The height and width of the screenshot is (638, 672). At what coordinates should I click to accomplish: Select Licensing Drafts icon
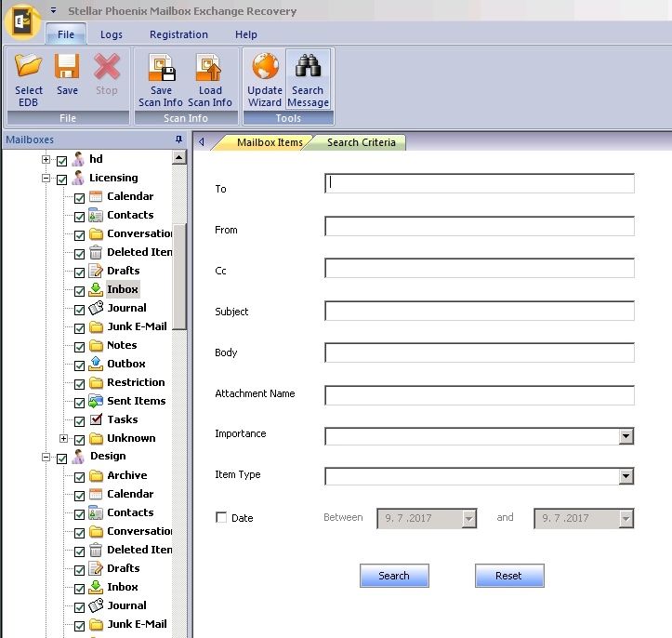[x=96, y=271]
